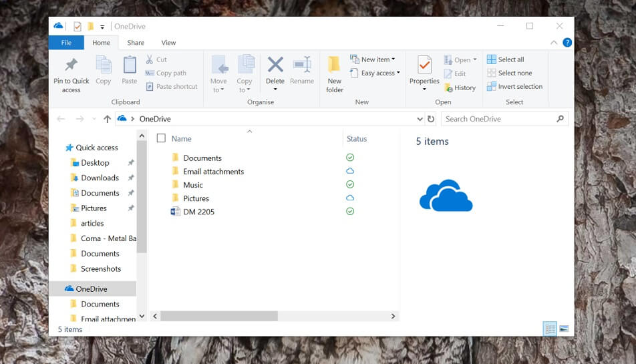Click the horizontal scrollbar thumb

coord(219,316)
